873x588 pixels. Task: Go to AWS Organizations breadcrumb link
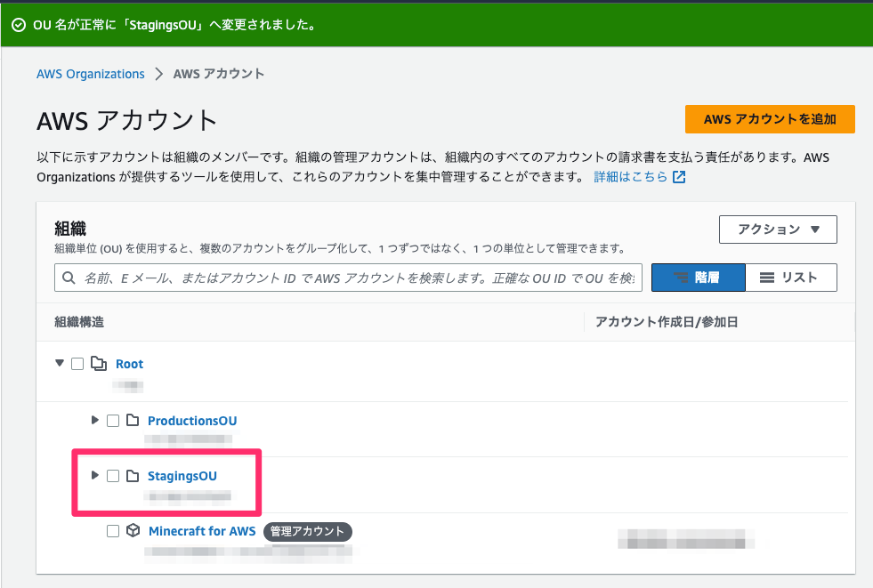(90, 74)
